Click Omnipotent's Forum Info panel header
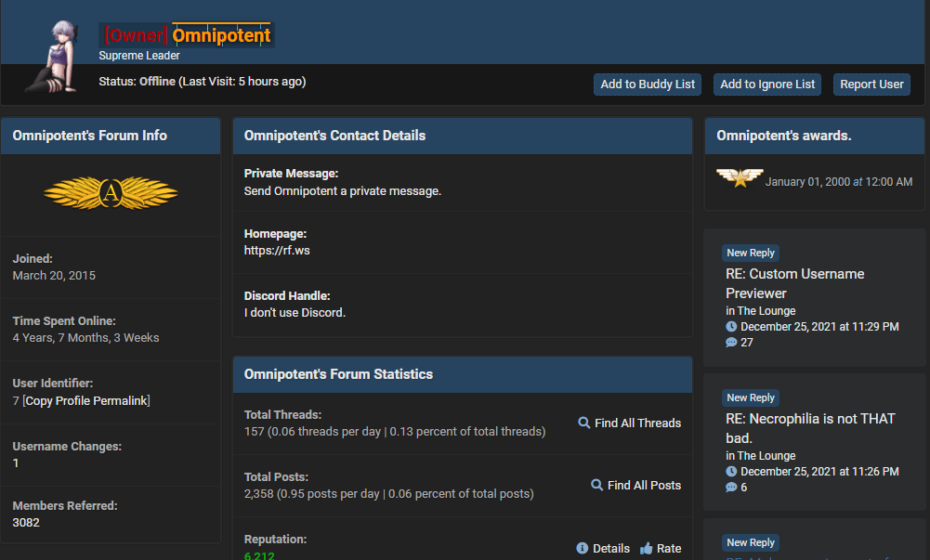The image size is (930, 560). click(111, 136)
